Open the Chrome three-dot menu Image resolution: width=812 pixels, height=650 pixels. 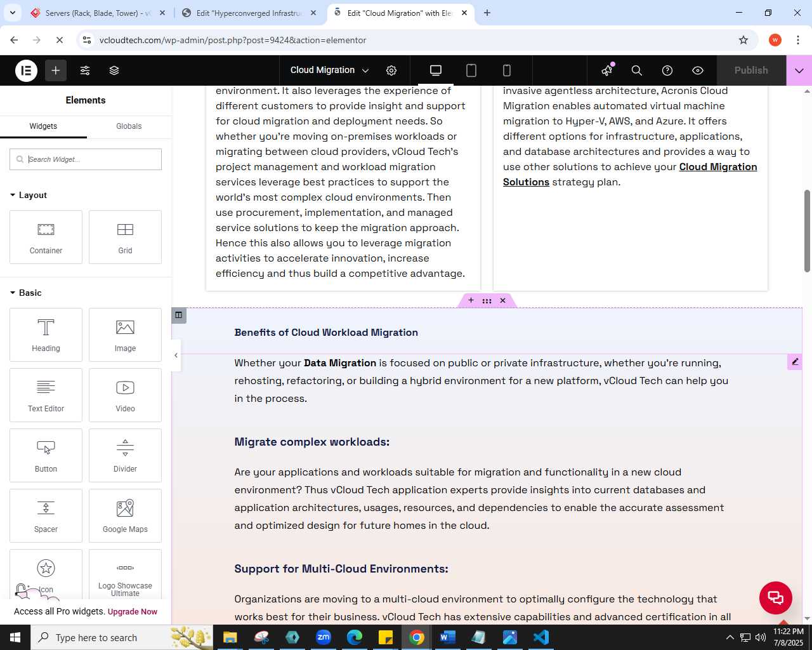tap(798, 40)
